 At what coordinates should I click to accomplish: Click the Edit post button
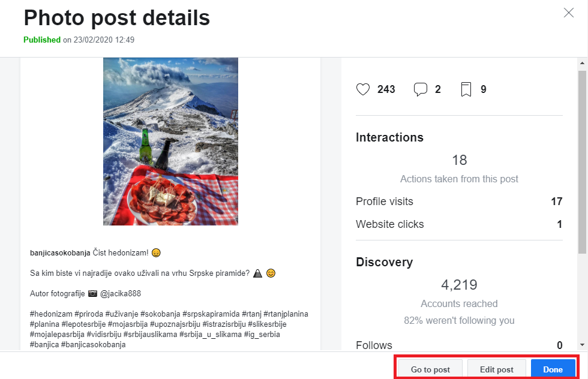(497, 369)
